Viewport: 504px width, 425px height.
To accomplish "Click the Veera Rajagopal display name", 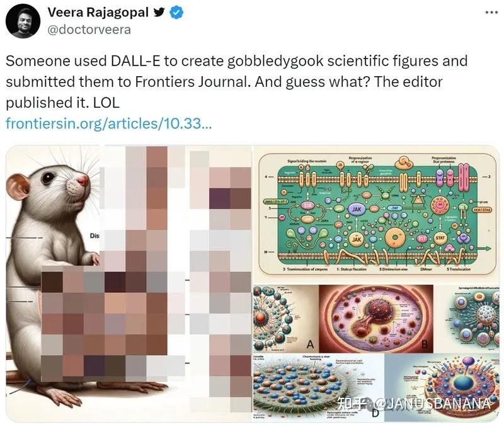I will coord(98,13).
